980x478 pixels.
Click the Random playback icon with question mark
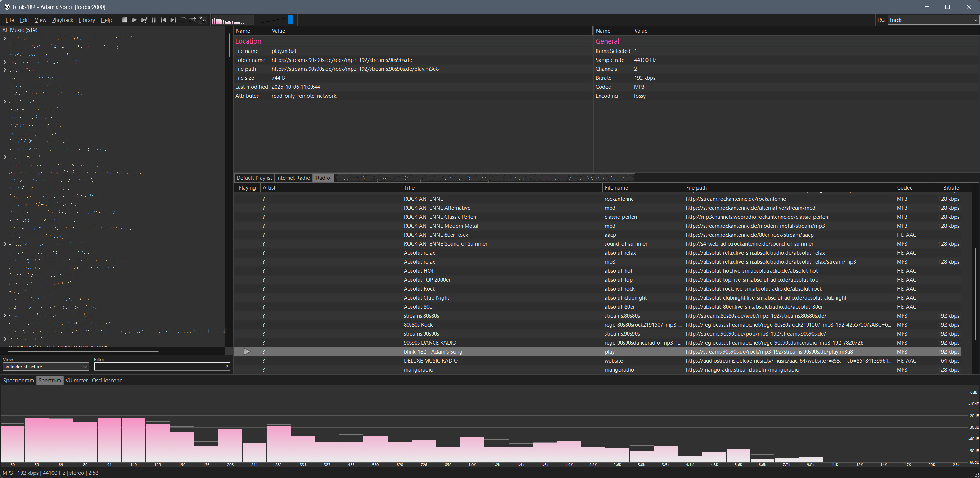[144, 20]
